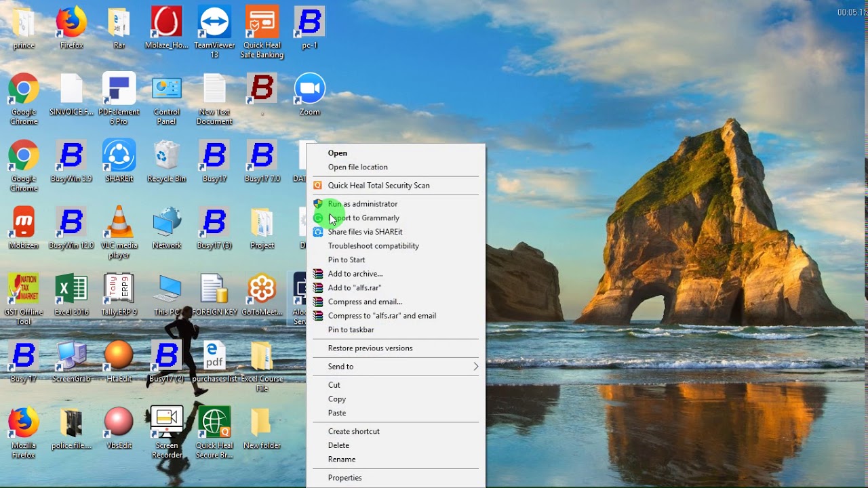Image resolution: width=868 pixels, height=488 pixels.
Task: Launch the Zoom desktop icon
Action: [x=309, y=95]
